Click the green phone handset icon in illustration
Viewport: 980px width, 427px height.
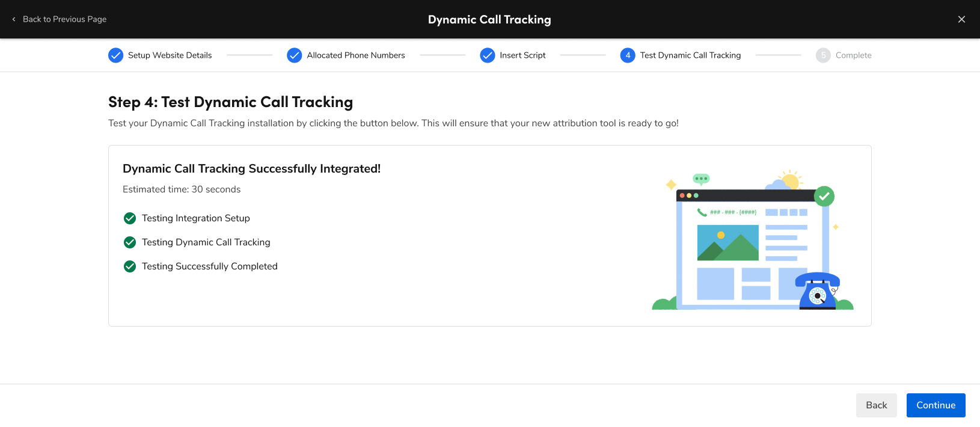702,212
